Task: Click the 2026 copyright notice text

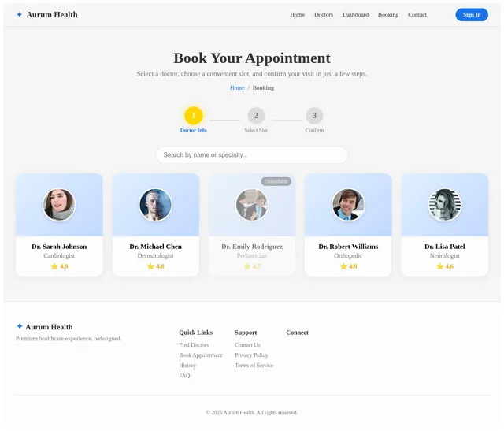Action: pyautogui.click(x=252, y=412)
